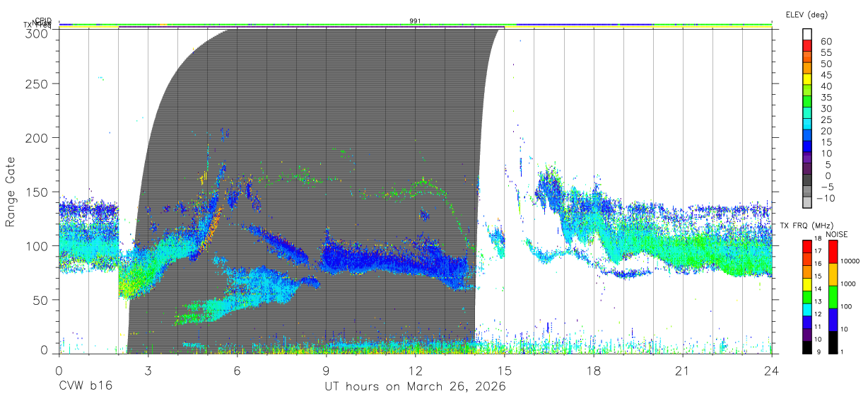Click the '55' label on ELEV colorbar

pos(826,52)
